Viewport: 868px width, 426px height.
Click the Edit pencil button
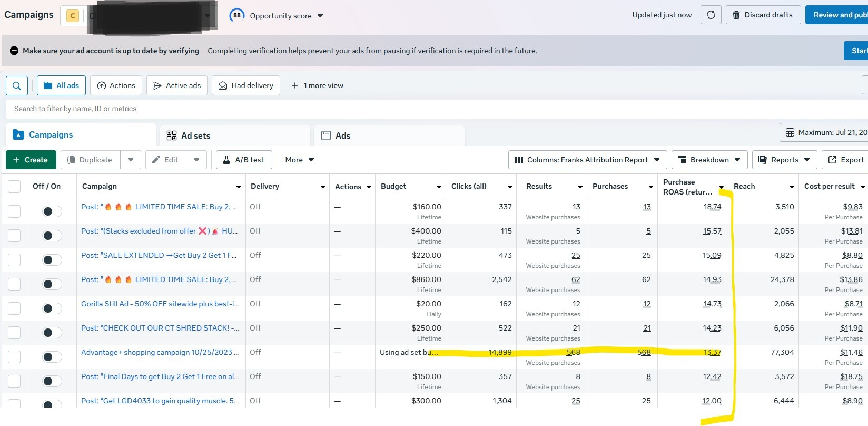pos(165,160)
